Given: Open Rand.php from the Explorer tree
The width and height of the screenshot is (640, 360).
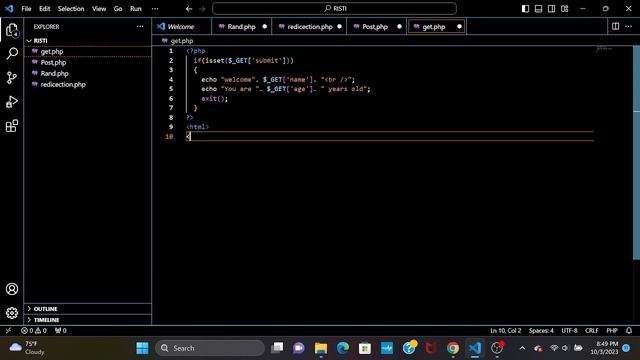Looking at the screenshot, I should click(x=88, y=73).
